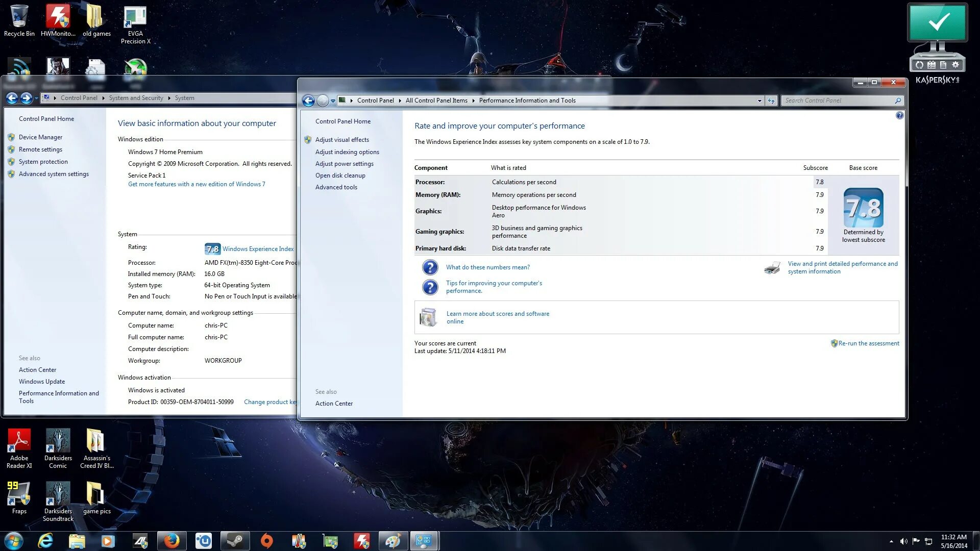This screenshot has height=551, width=980.
Task: Open the thermometer app in taskbar
Action: tap(299, 541)
